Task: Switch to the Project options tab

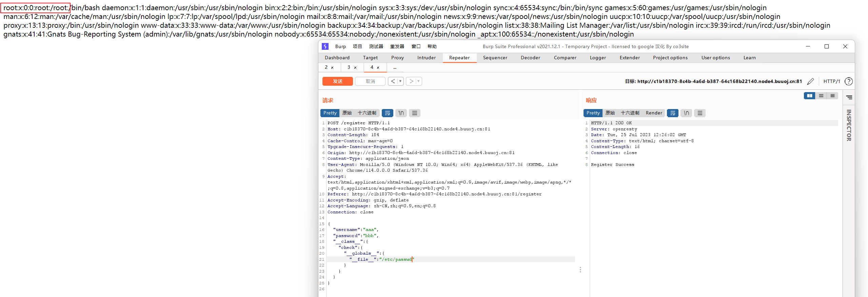Action: coord(670,58)
